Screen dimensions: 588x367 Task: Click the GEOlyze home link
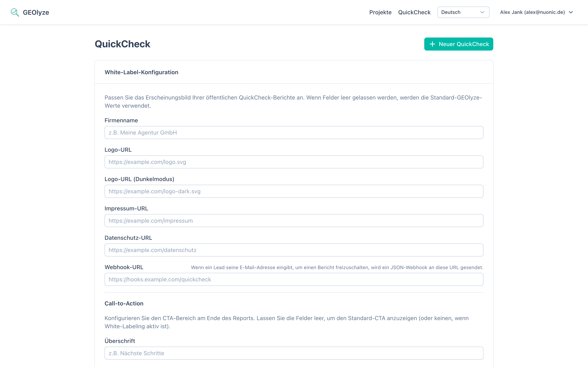click(x=36, y=12)
